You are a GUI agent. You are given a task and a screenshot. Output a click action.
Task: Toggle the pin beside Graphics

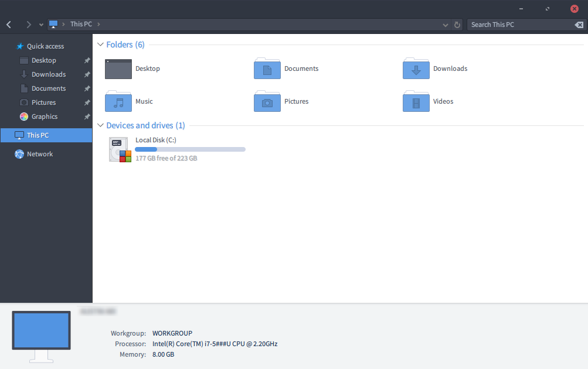(87, 117)
